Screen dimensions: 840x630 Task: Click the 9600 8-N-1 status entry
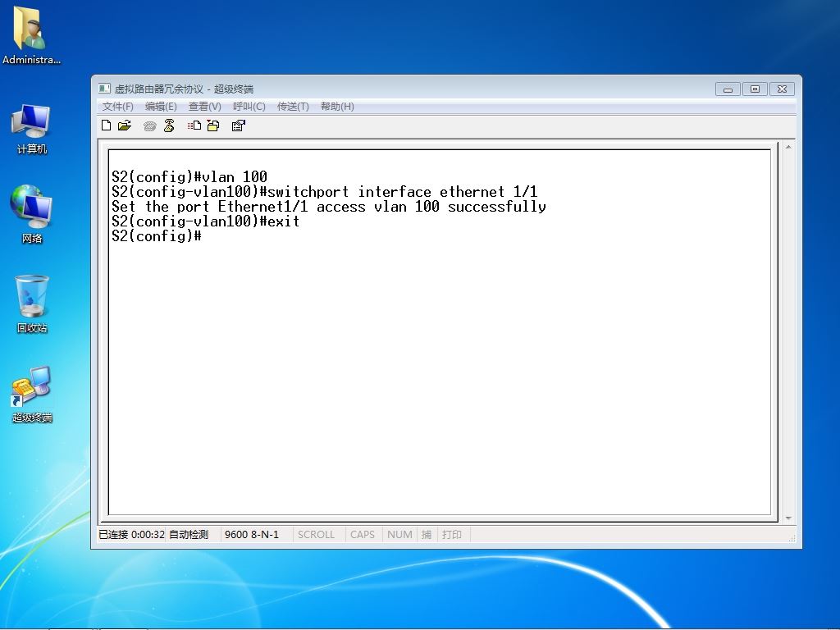pos(252,534)
